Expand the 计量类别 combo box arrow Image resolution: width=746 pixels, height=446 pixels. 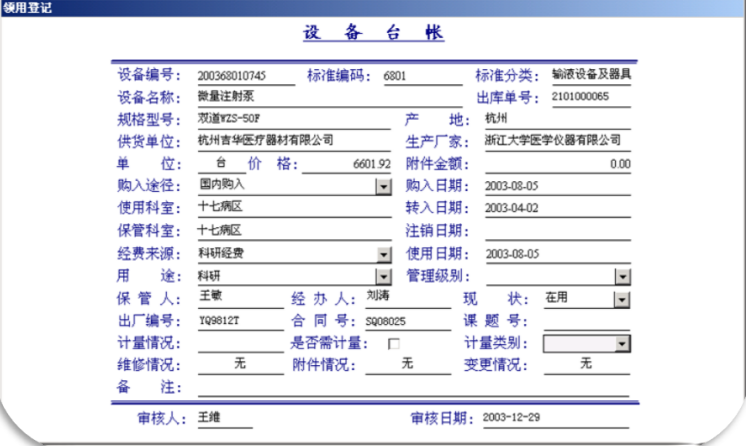(621, 344)
